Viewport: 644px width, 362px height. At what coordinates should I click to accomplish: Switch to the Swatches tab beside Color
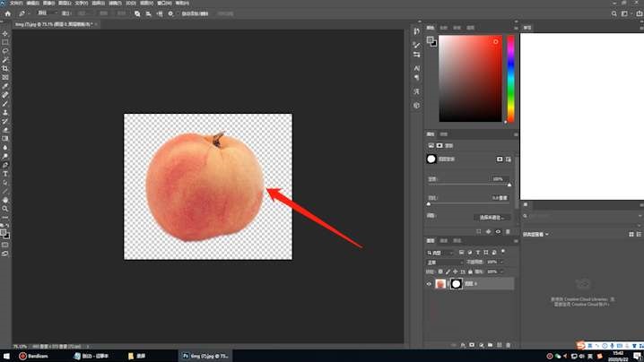pyautogui.click(x=444, y=28)
